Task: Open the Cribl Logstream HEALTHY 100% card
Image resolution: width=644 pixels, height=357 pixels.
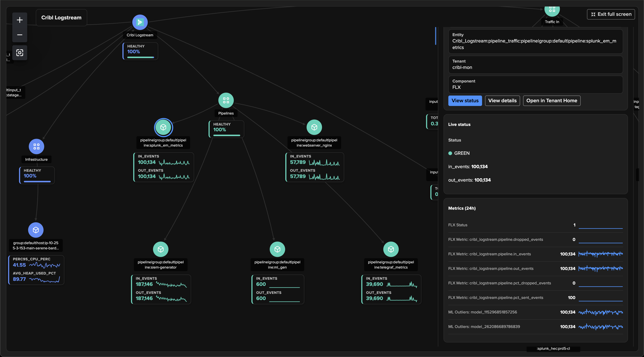Action: coord(140,51)
